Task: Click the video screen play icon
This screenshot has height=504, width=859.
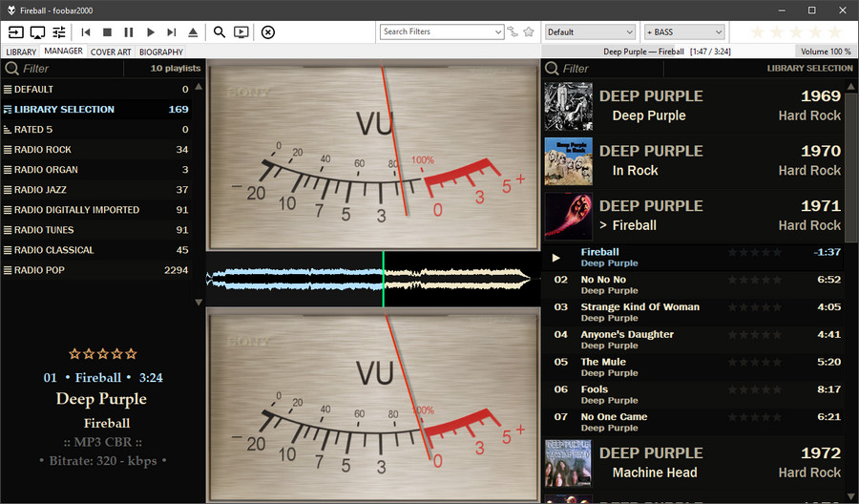Action: (241, 32)
